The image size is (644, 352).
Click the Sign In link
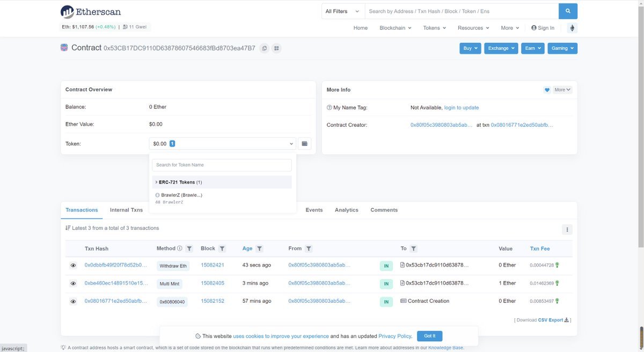(x=543, y=28)
